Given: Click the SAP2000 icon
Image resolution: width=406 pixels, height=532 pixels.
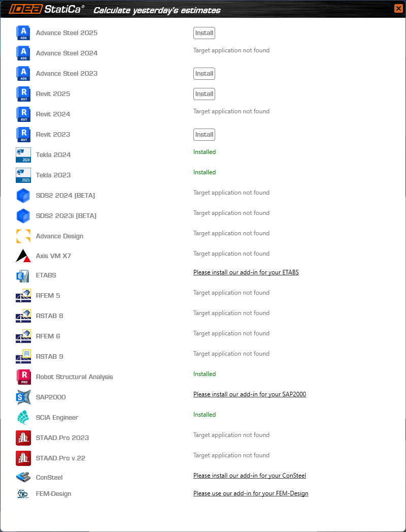Looking at the screenshot, I should pos(23,397).
